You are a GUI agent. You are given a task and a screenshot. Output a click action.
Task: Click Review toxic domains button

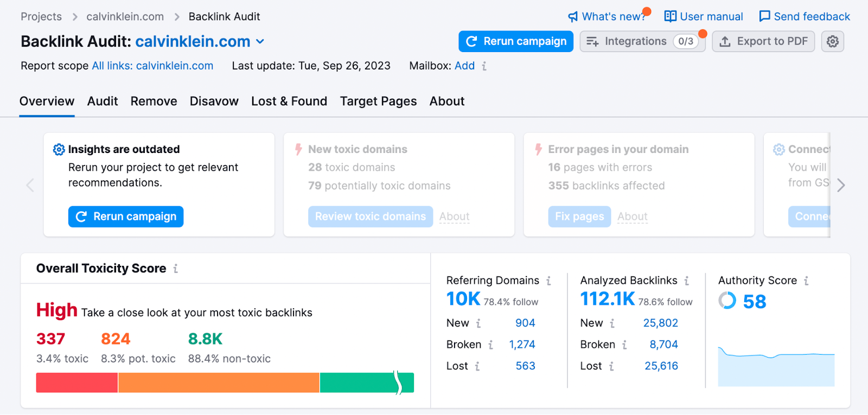371,216
